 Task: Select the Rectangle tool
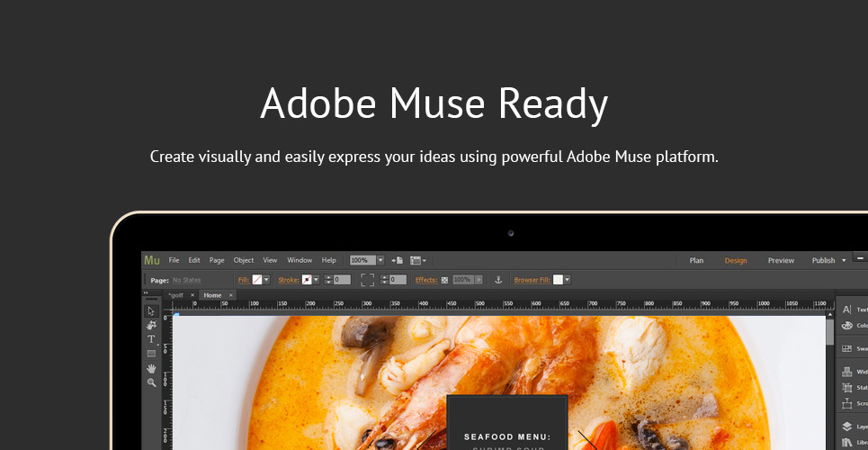tap(151, 354)
